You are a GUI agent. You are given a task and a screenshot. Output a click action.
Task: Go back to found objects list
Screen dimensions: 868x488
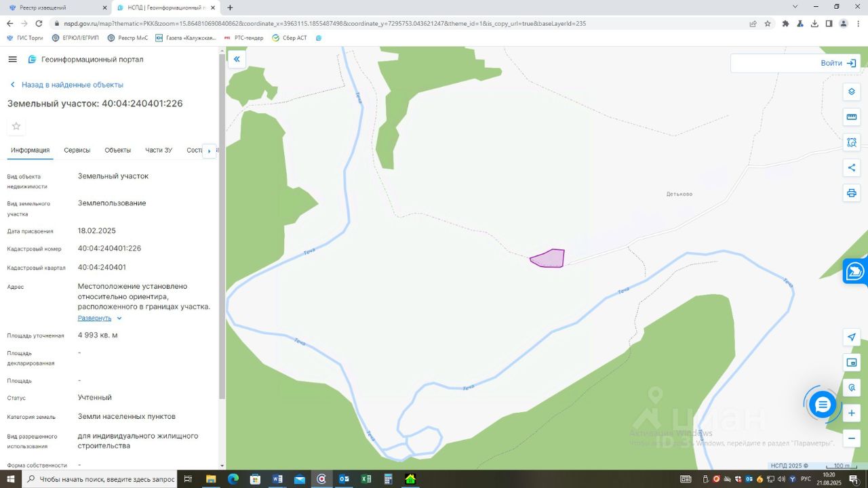[66, 85]
